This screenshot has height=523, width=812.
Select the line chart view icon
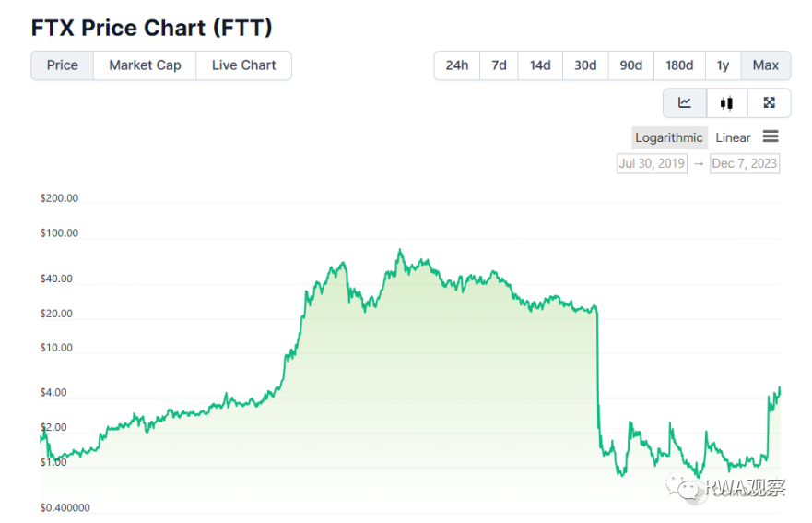pos(685,103)
